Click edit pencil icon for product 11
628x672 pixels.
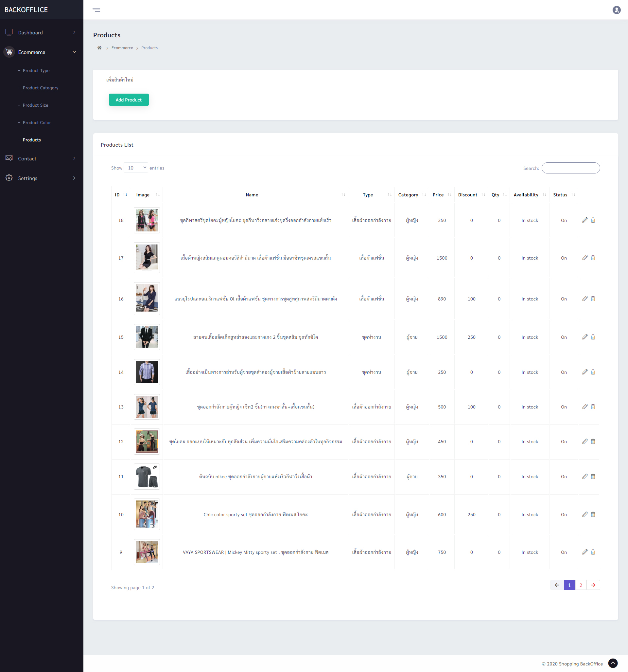pos(585,476)
